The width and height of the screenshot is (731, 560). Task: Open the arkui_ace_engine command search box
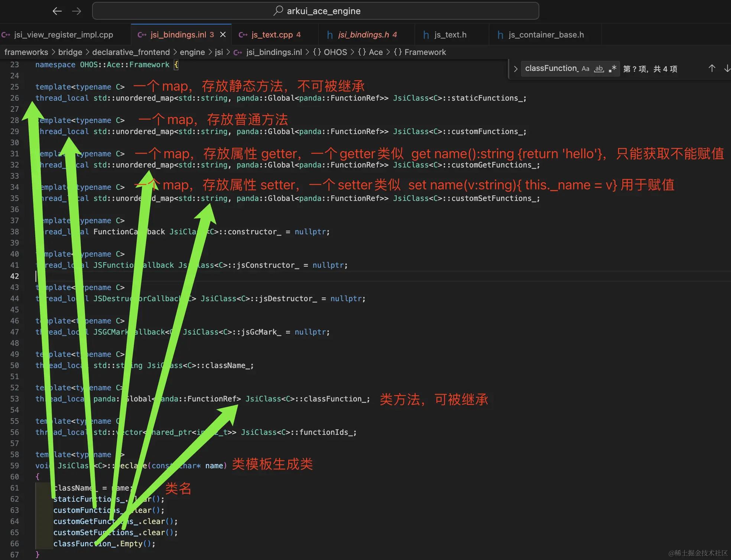(x=315, y=11)
